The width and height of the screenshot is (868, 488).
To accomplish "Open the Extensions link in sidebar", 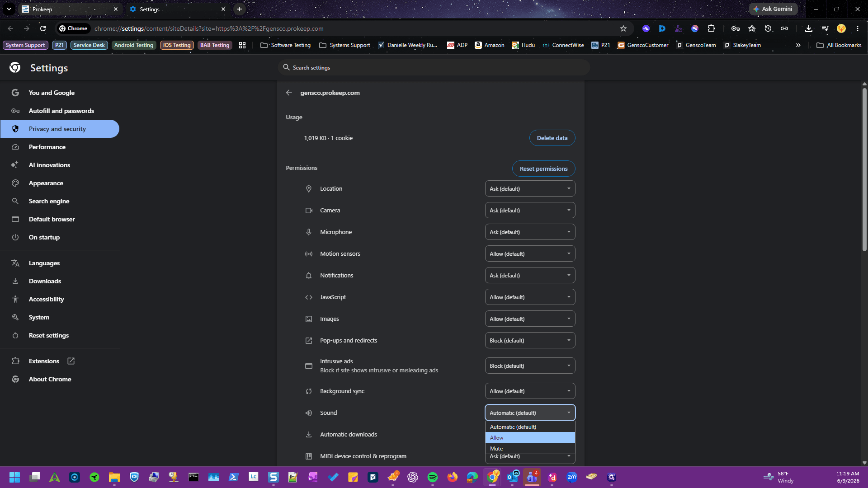I will tap(44, 361).
